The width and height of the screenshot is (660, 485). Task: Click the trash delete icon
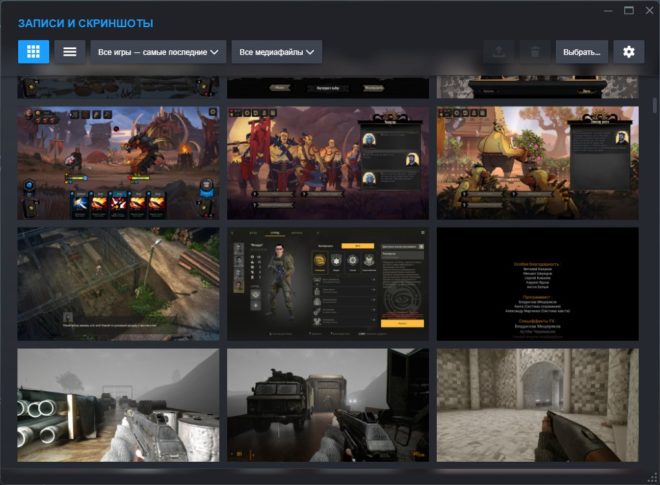tap(535, 52)
